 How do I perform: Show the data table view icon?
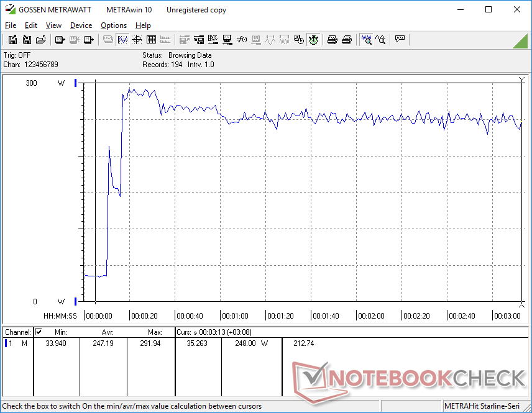pos(151,40)
